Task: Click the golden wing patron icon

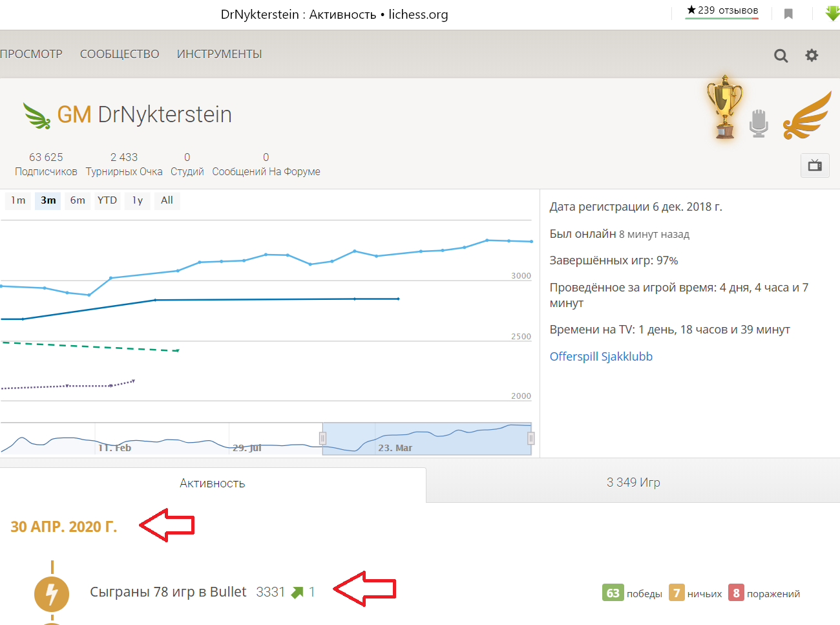Action: click(807, 116)
